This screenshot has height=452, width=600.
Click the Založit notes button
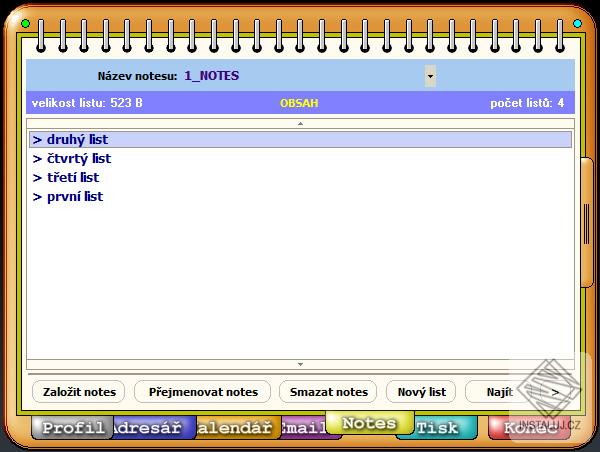[79, 392]
